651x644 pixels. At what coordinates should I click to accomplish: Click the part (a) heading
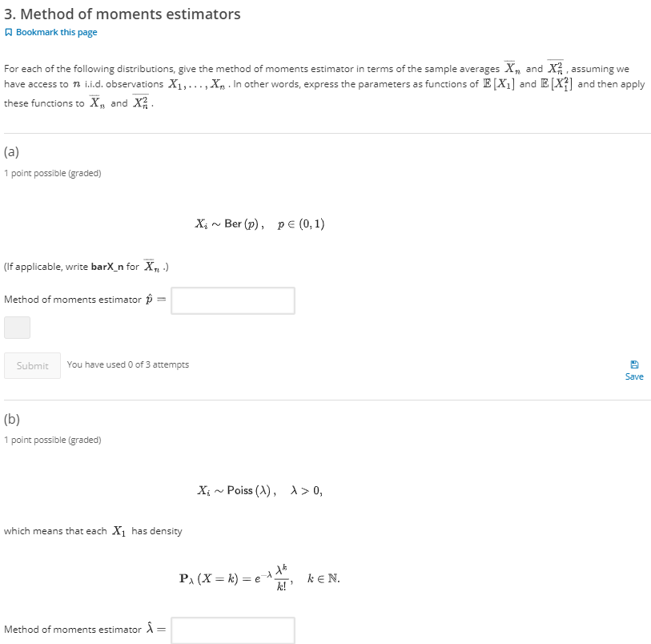(x=11, y=151)
